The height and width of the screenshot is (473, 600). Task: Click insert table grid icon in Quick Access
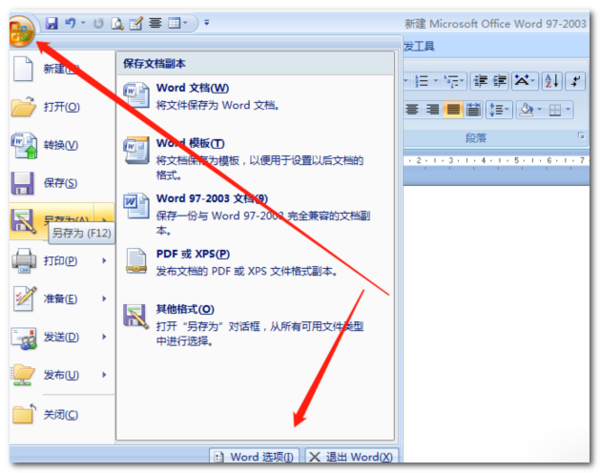click(x=174, y=23)
